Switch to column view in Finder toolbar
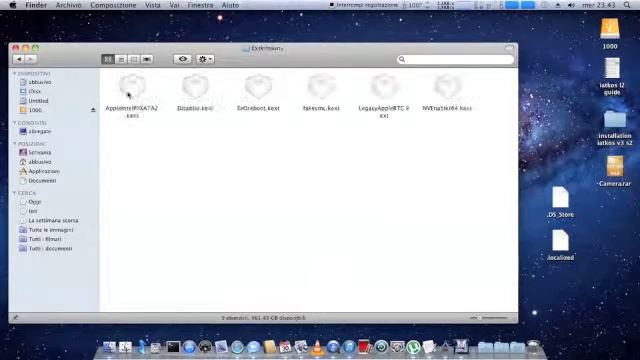The width and height of the screenshot is (640, 360). (x=134, y=59)
